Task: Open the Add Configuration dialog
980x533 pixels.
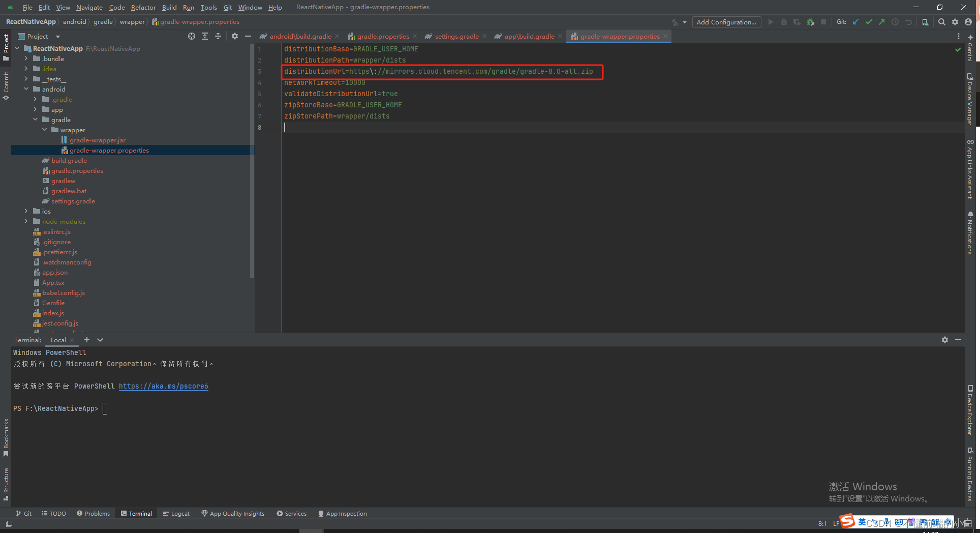Action: pyautogui.click(x=726, y=22)
